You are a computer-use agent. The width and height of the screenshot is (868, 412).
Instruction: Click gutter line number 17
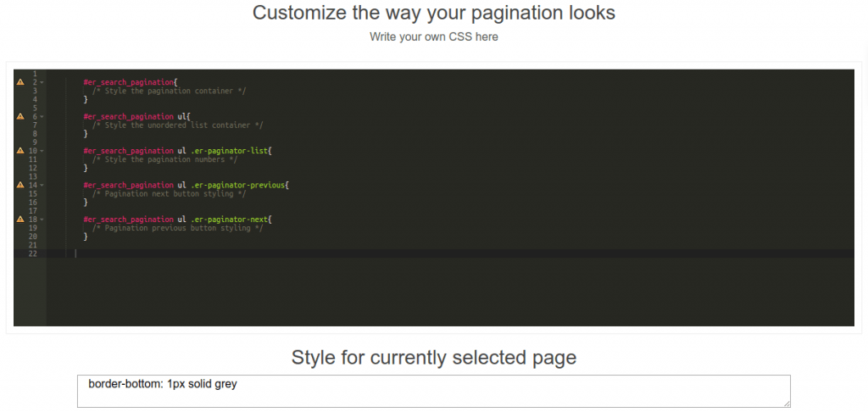click(33, 211)
